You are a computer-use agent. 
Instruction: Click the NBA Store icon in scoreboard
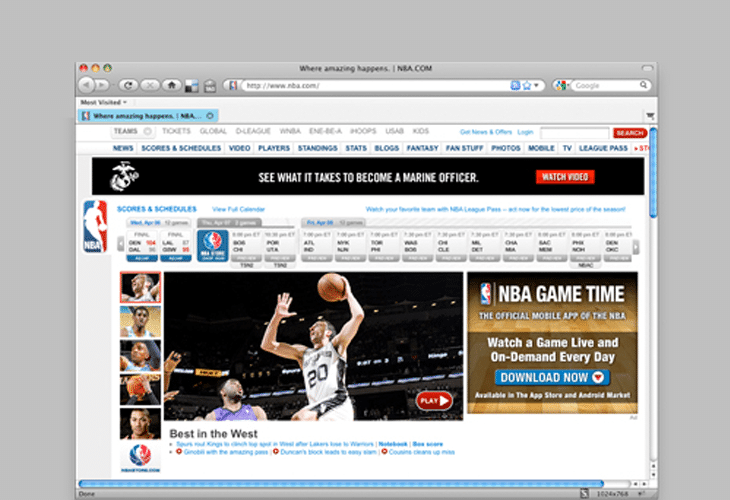click(x=213, y=245)
